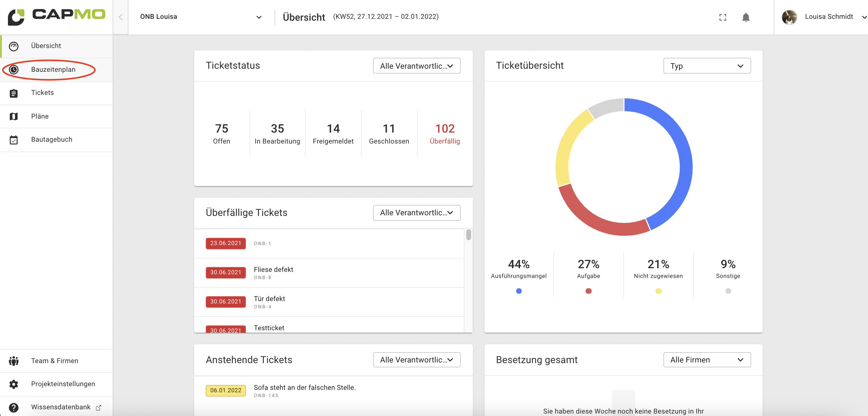Click the Überfällige Tickets list scrollbar
868x416 pixels.
468,234
